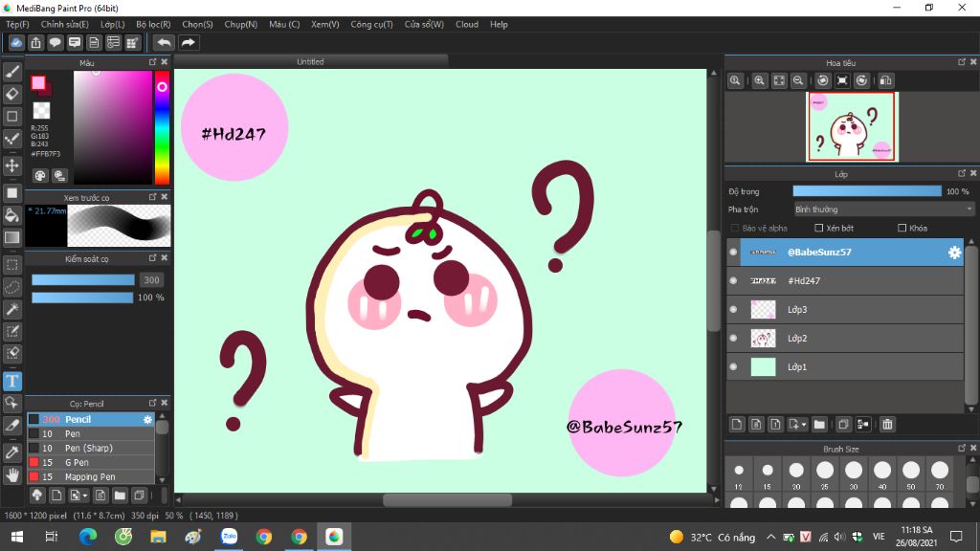
Task: Enable the Khóa lock checkbox
Action: [x=902, y=228]
